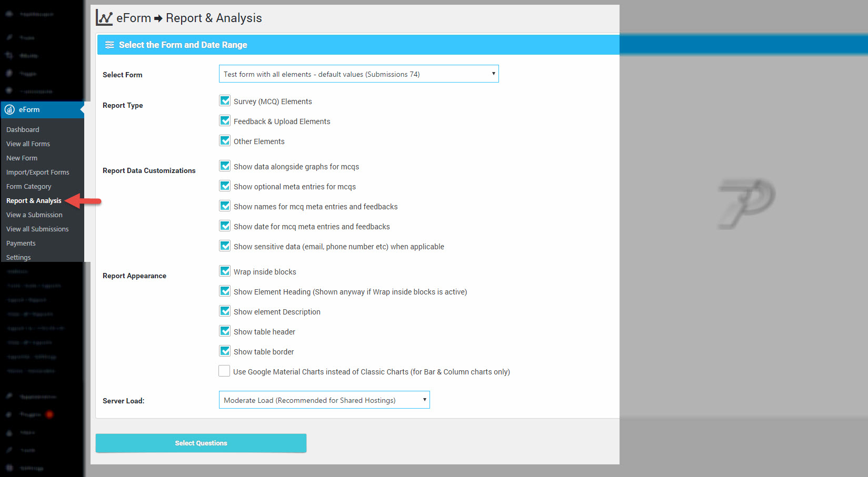Toggle Wrap inside blocks checkbox

pos(225,271)
